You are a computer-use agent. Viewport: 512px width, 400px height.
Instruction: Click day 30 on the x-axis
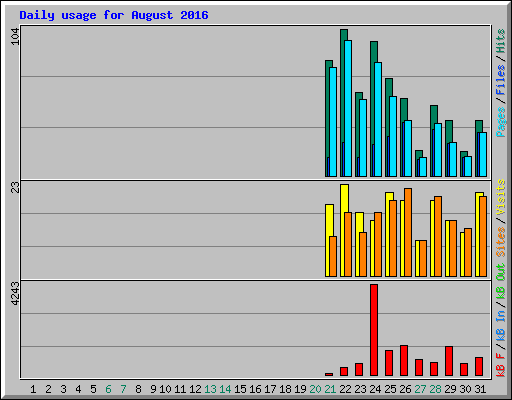tap(465, 389)
